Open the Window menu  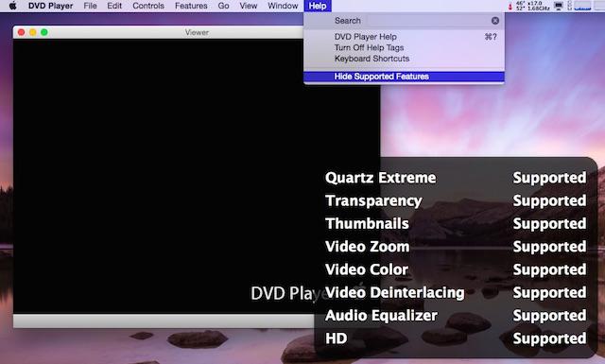[x=283, y=6]
